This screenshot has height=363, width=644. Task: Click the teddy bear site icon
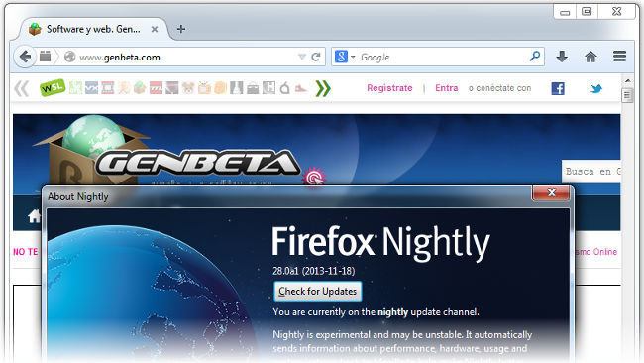pyautogui.click(x=188, y=87)
